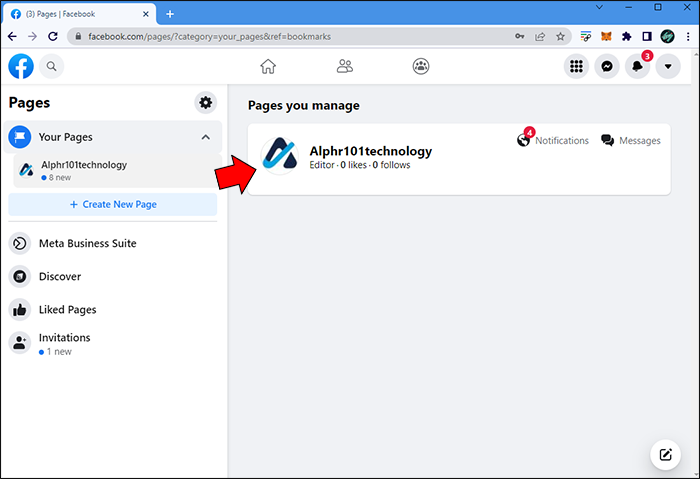The image size is (700, 479).
Task: Open the Account dropdown arrow
Action: pyautogui.click(x=668, y=67)
